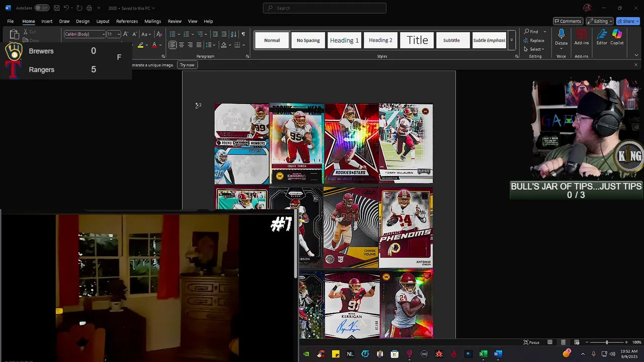Align text right
Screen dimensions: 644x362
pyautogui.click(x=190, y=45)
